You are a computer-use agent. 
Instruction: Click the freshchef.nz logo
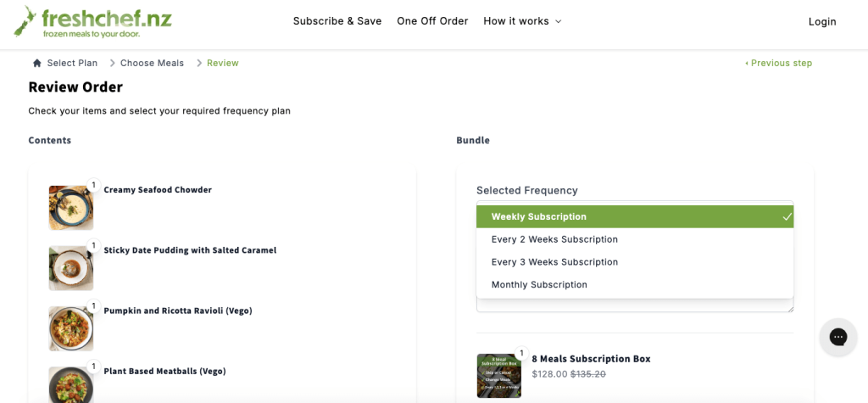coord(93,22)
